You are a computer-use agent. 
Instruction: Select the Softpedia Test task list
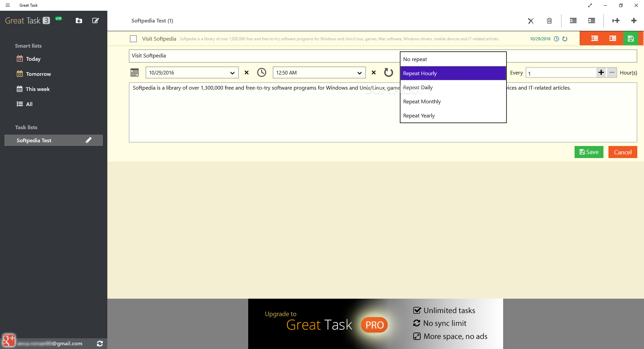click(54, 140)
